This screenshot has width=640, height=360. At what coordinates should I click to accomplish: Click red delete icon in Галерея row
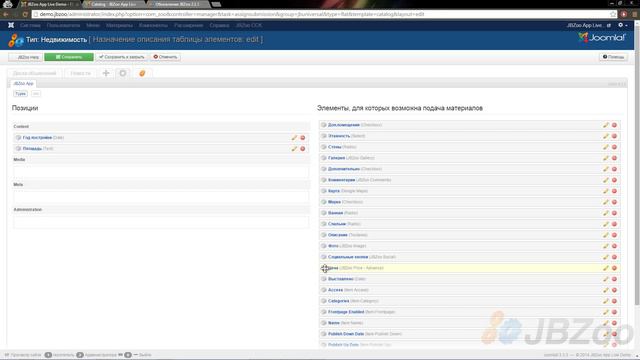point(614,158)
